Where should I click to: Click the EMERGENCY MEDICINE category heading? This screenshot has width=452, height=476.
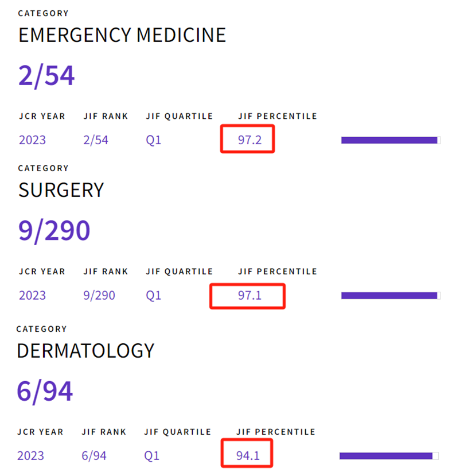click(x=122, y=35)
